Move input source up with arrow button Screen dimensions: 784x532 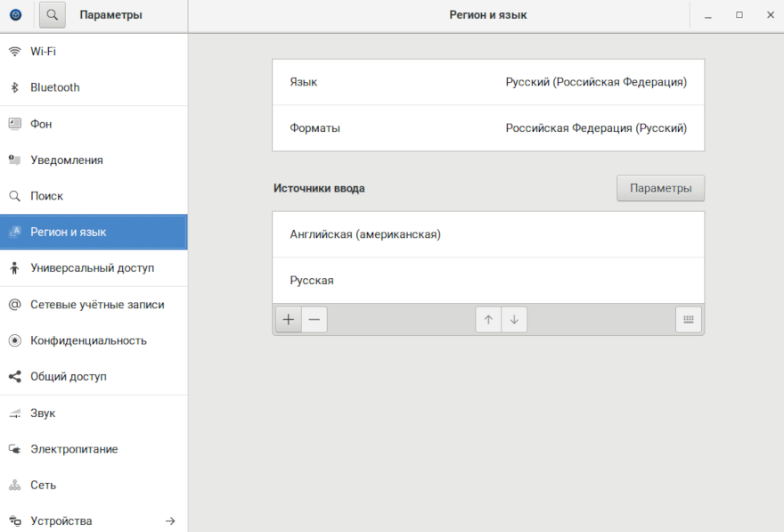tap(488, 319)
